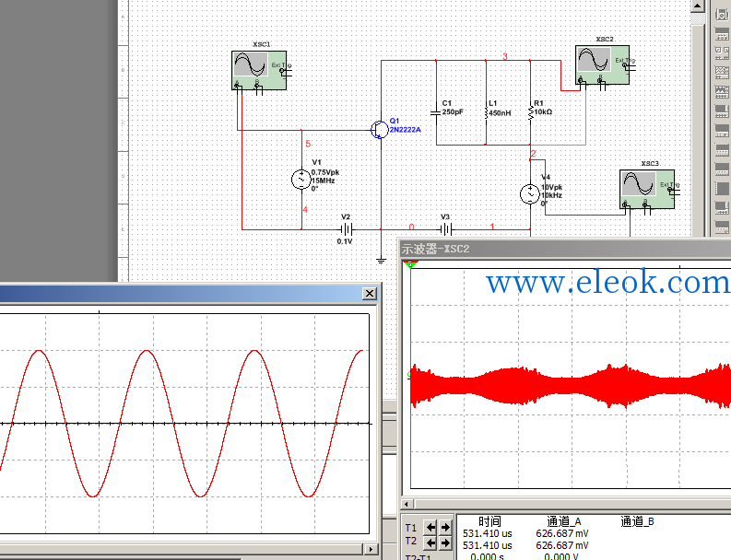Click XSC1 Ext Trig terminal

tap(283, 69)
